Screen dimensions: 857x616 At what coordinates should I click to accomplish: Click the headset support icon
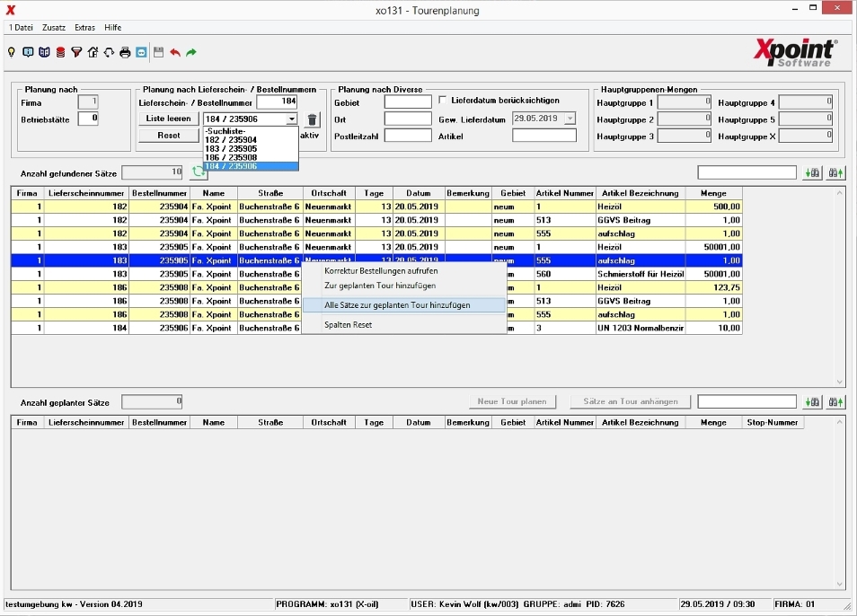point(109,52)
